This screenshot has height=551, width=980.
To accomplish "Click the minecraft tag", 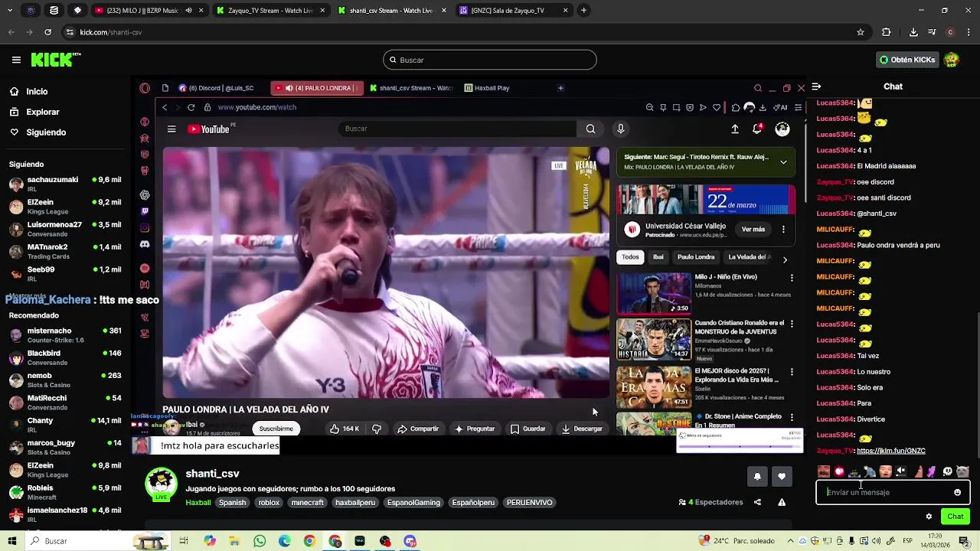I will coord(308,503).
